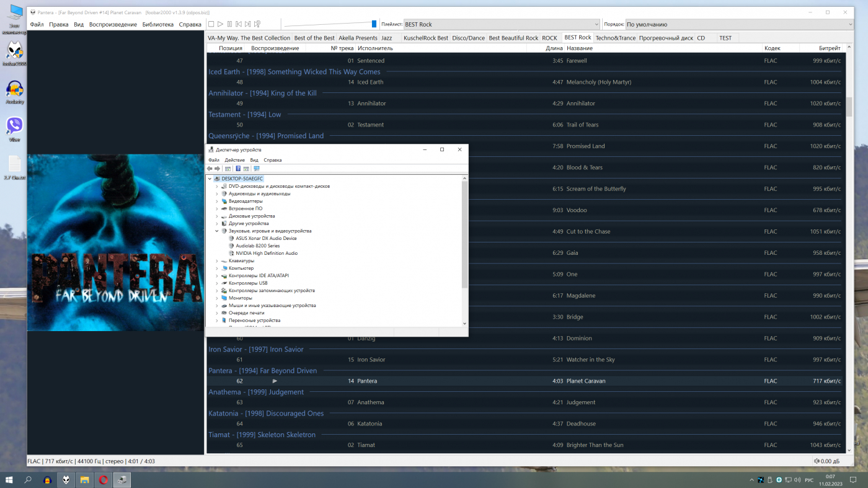
Task: Sort playlist by the Битрейт column header
Action: tap(829, 48)
